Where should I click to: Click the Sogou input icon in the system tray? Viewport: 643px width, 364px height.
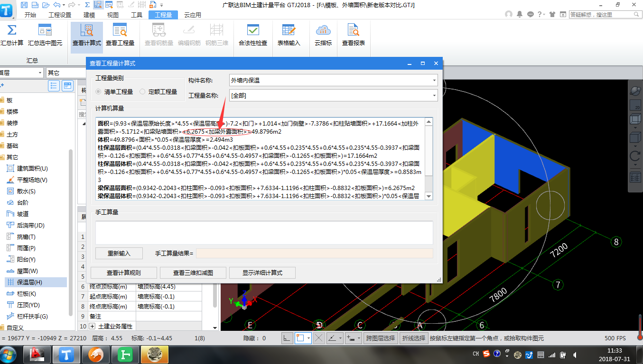click(486, 354)
